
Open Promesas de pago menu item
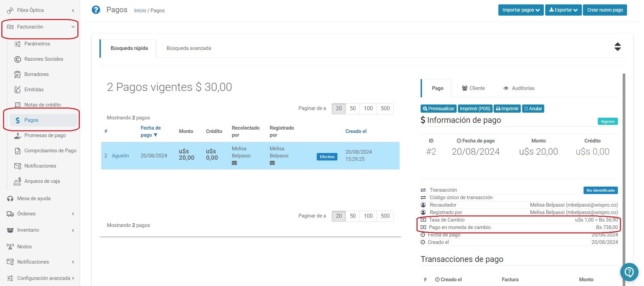45,135
